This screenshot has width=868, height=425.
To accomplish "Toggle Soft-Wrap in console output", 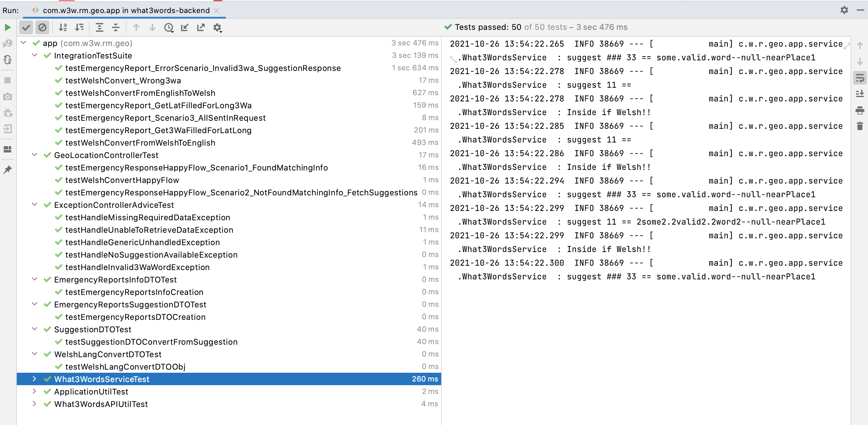I will tap(860, 78).
